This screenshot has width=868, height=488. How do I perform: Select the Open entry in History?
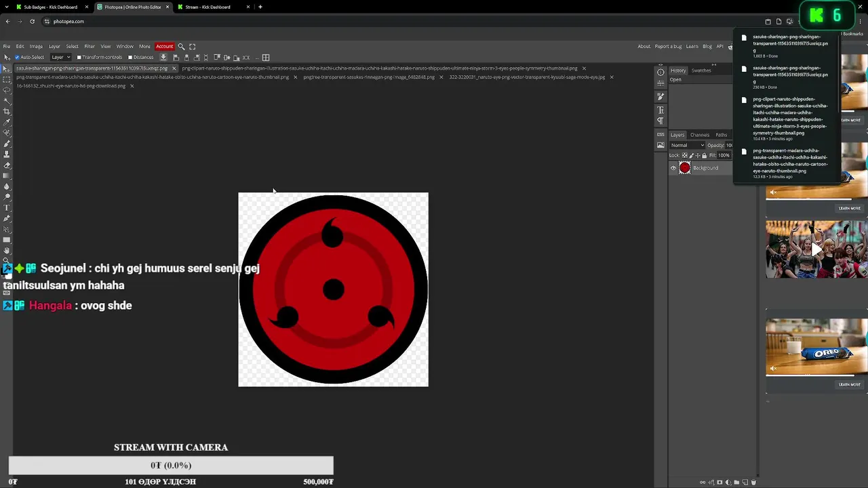(x=676, y=80)
